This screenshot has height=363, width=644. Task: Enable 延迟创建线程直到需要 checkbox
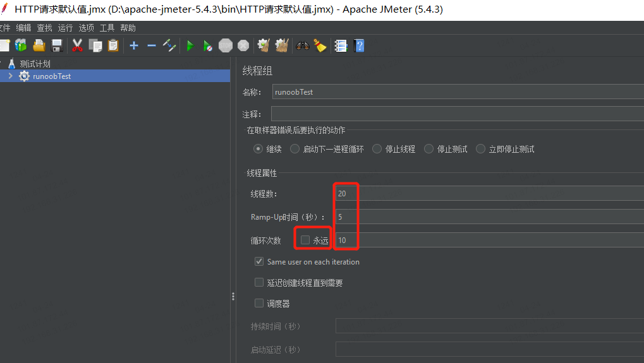(258, 282)
